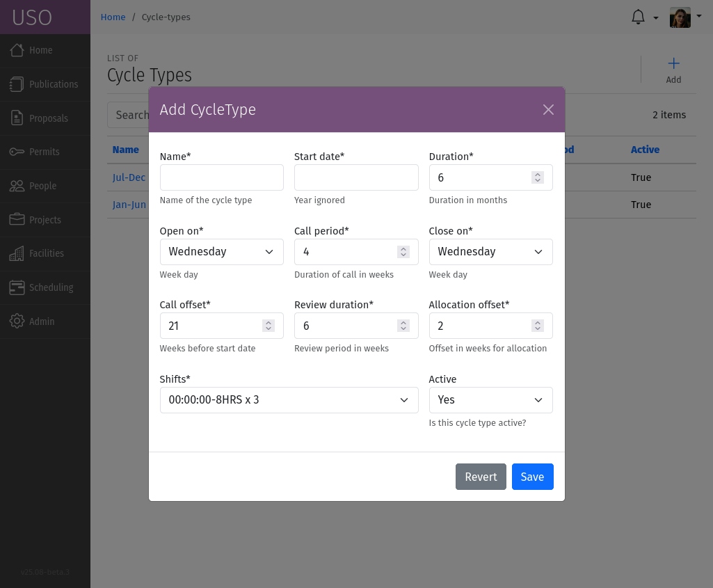Click the notifications bell icon

638,17
